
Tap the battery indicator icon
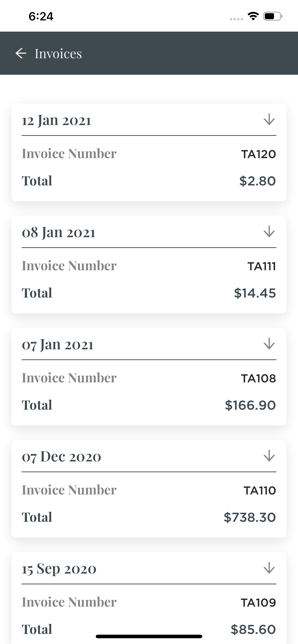pos(273,16)
